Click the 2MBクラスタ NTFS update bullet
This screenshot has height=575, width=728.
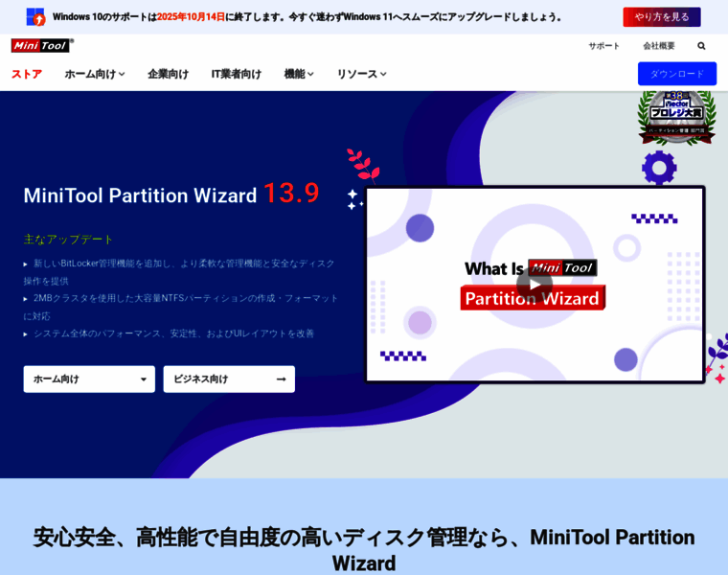181,307
